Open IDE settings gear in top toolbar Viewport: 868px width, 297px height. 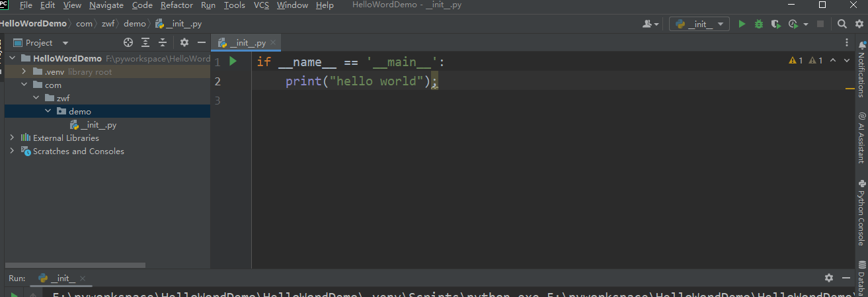(x=858, y=24)
